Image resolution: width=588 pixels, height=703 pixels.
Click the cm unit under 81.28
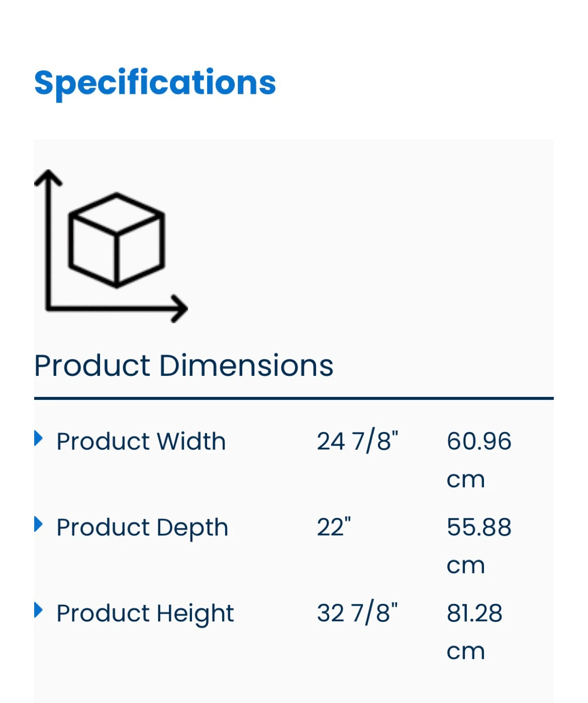click(465, 651)
